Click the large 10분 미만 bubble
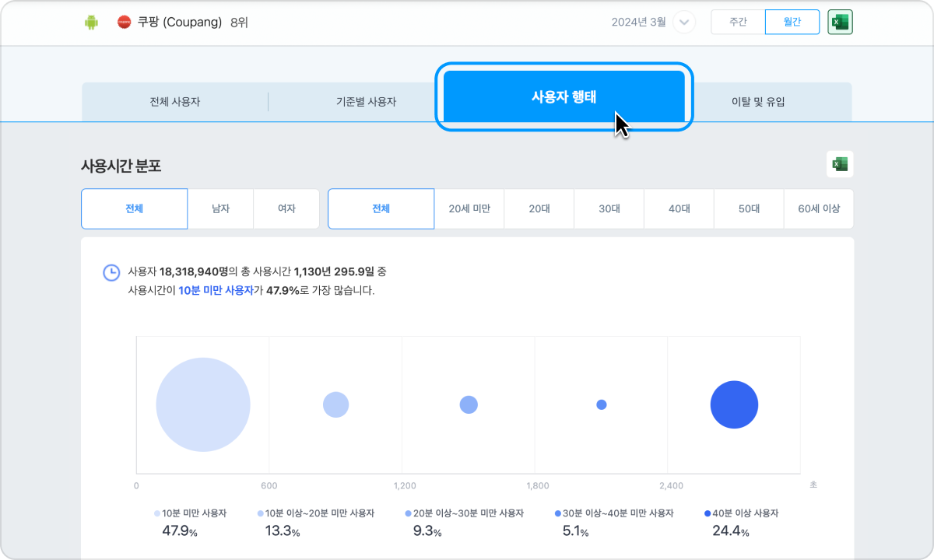 [x=203, y=404]
